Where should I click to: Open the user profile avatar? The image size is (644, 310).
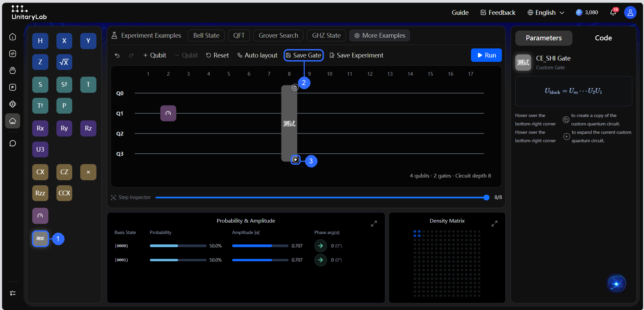coord(630,12)
